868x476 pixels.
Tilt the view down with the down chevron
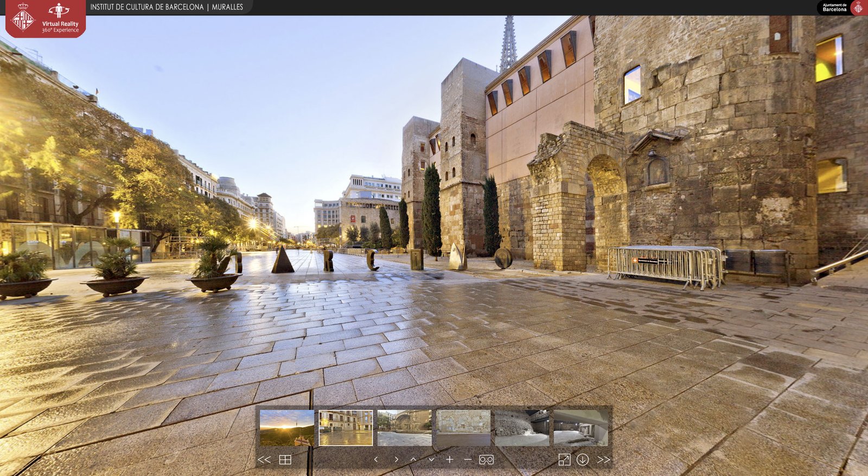(431, 460)
